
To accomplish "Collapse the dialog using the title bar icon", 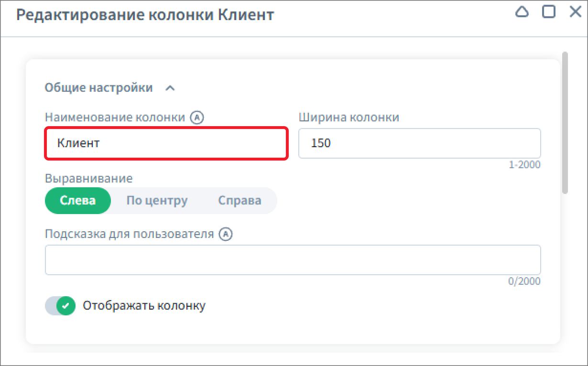I will (522, 12).
